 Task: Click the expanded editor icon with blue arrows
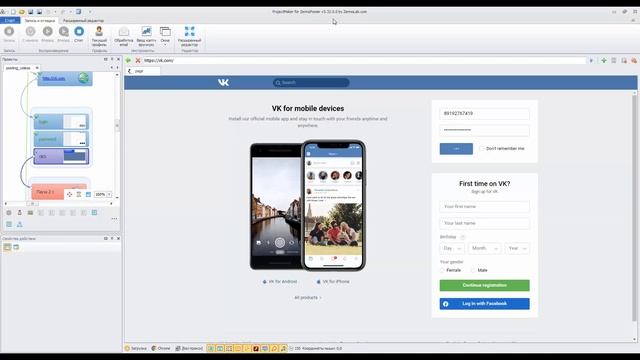click(189, 31)
